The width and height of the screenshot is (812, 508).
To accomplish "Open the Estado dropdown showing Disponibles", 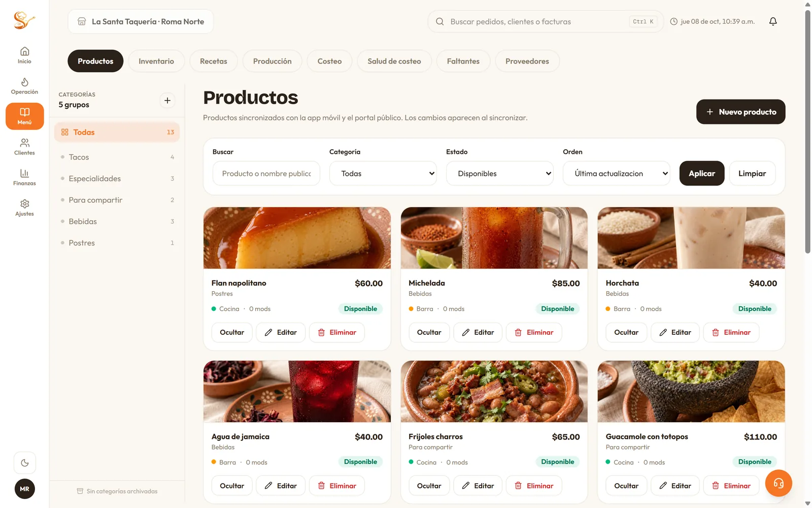I will point(500,173).
